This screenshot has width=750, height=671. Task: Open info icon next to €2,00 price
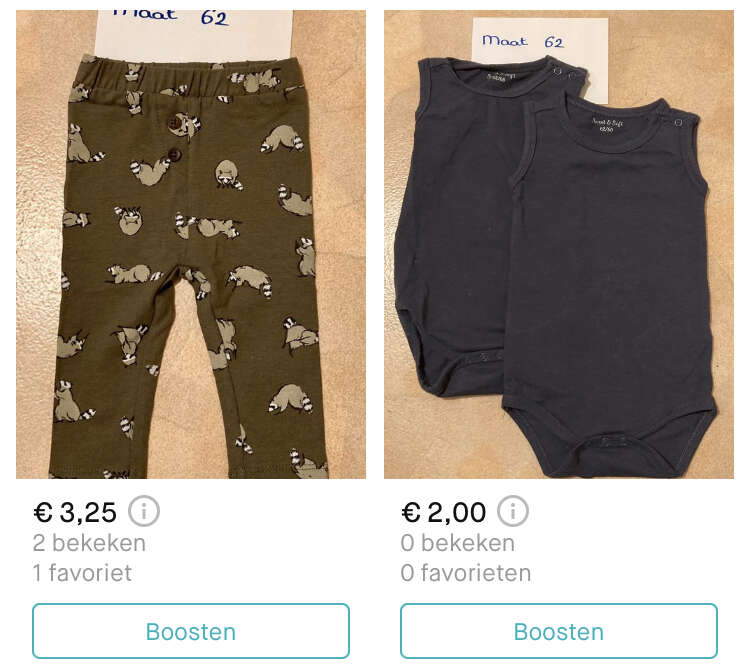point(513,511)
